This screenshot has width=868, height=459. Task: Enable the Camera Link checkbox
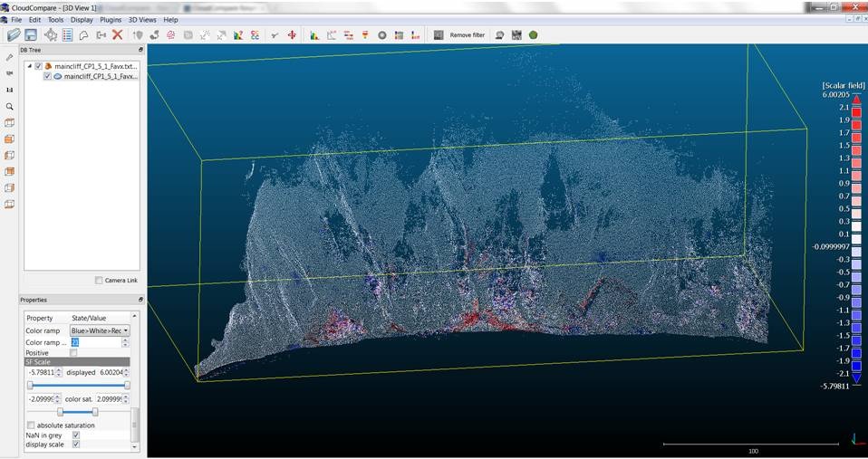[99, 281]
